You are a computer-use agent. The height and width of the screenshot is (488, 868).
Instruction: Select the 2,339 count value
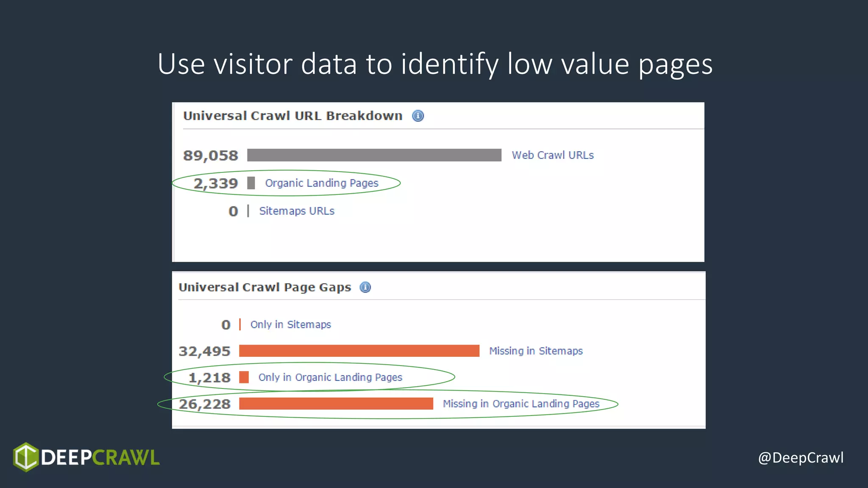click(216, 183)
